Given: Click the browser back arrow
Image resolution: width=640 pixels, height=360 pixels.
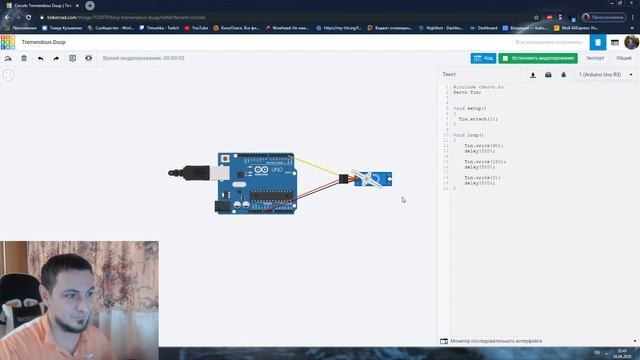Looking at the screenshot, I should 7,17.
